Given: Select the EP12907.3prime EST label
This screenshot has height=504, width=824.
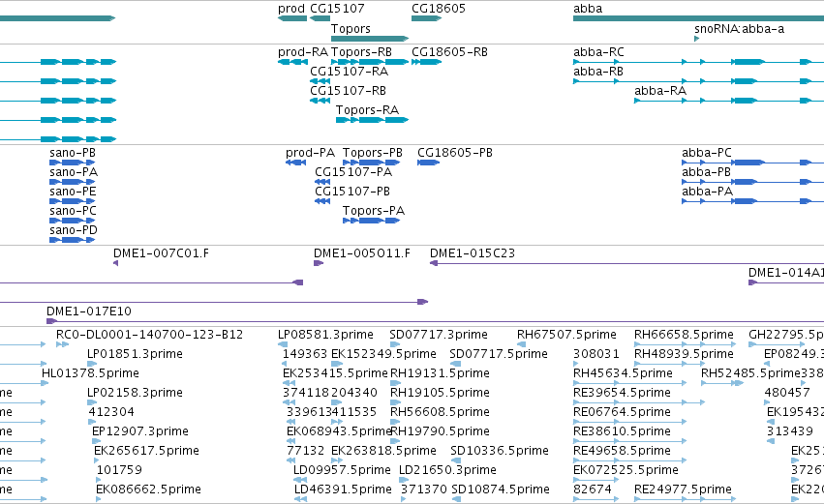Looking at the screenshot, I should click(x=140, y=432).
